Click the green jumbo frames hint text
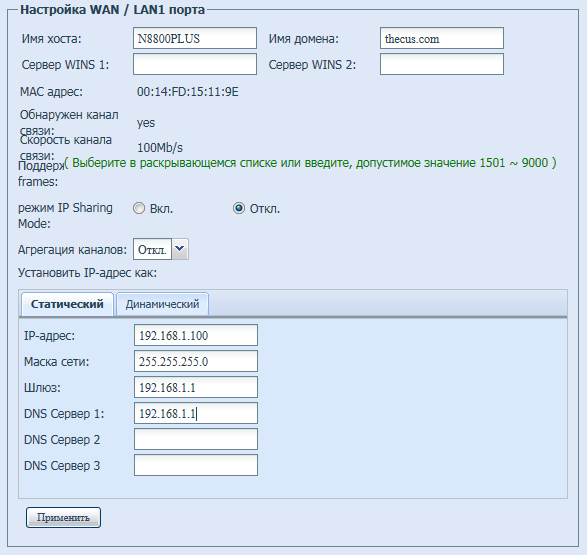The height and width of the screenshot is (555, 587). [x=310, y=163]
